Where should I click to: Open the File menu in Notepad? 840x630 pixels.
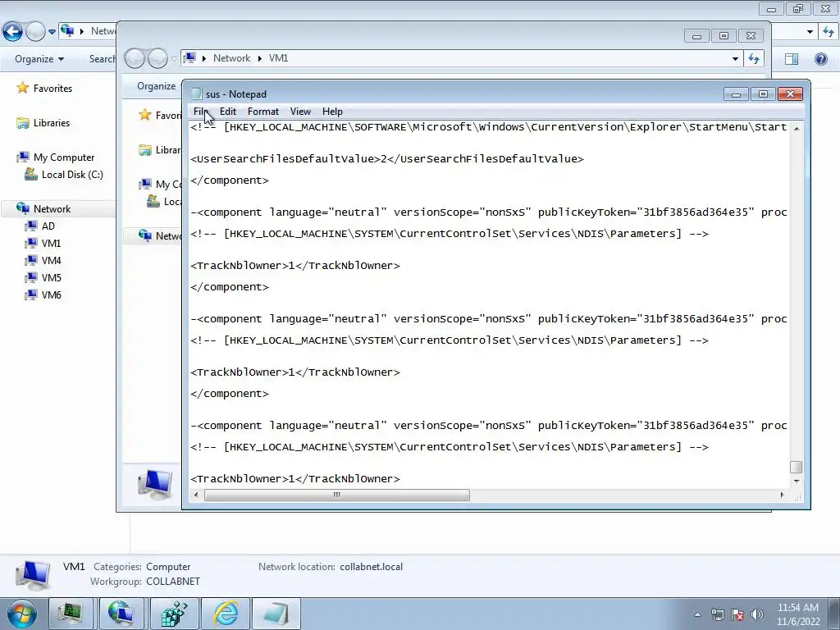point(201,112)
